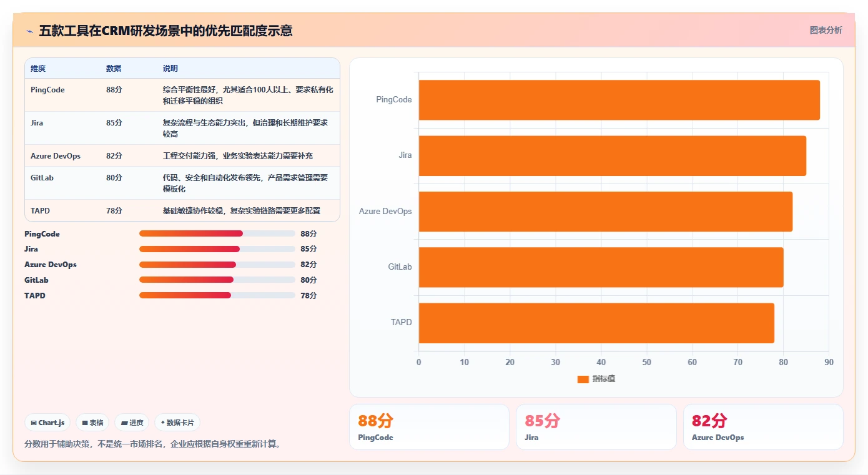The width and height of the screenshot is (868, 475).
Task: Click the 维度 column header
Action: pyautogui.click(x=38, y=69)
